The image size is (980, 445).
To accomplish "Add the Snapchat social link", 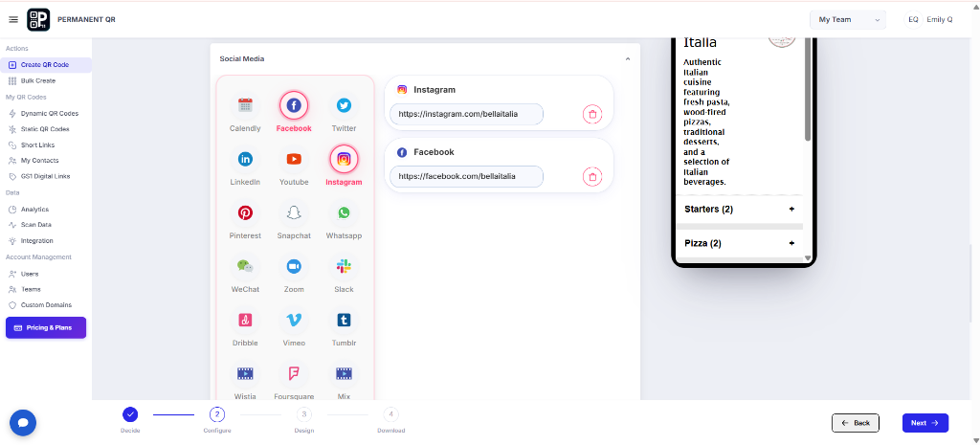I will click(x=294, y=213).
